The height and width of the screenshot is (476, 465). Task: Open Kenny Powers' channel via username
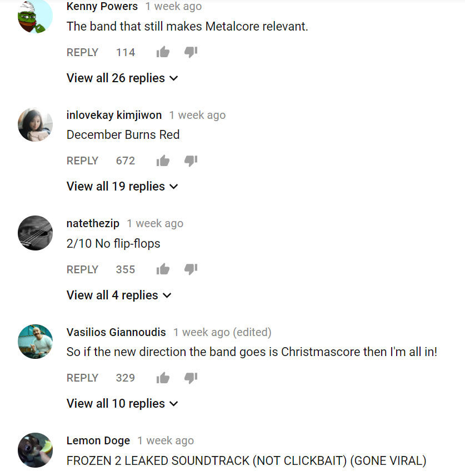click(x=102, y=6)
